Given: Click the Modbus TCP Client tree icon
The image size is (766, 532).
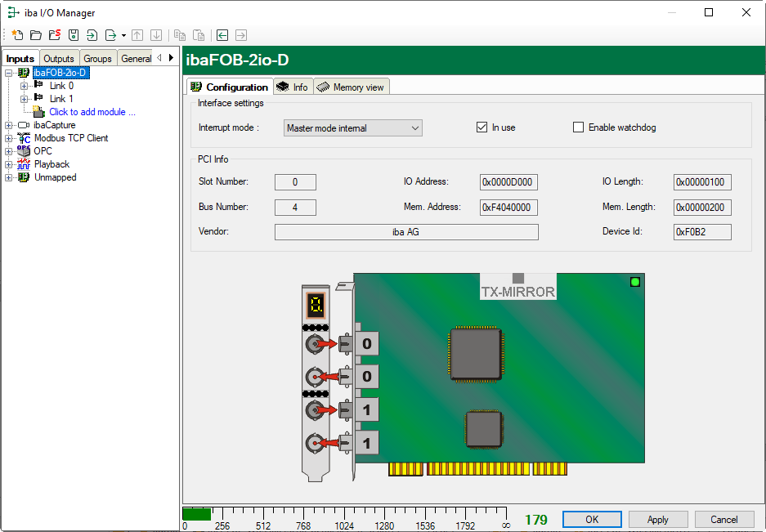Looking at the screenshot, I should 24,138.
